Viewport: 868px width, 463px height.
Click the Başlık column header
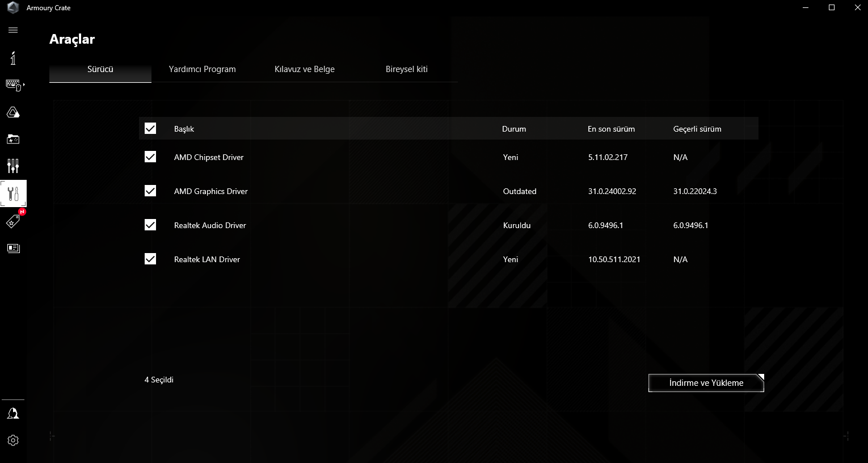[x=184, y=129]
